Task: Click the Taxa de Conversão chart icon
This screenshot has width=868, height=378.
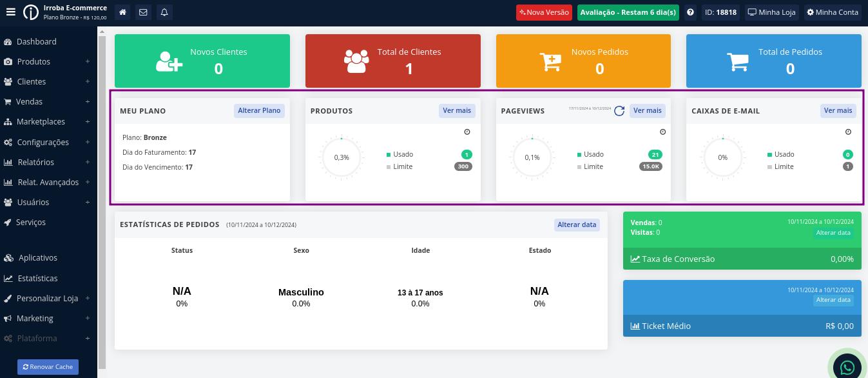Action: 635,259
